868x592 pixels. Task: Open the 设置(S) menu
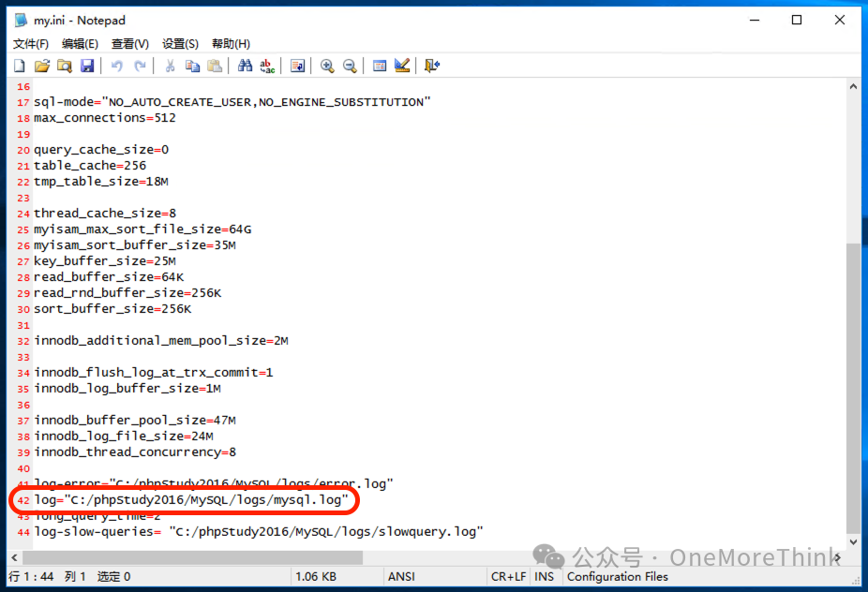coord(178,43)
